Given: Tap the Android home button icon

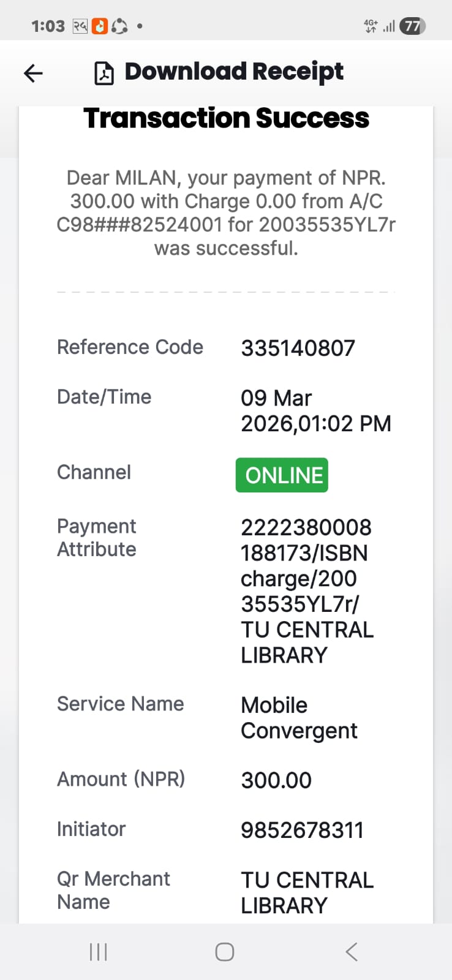Looking at the screenshot, I should coord(225,952).
